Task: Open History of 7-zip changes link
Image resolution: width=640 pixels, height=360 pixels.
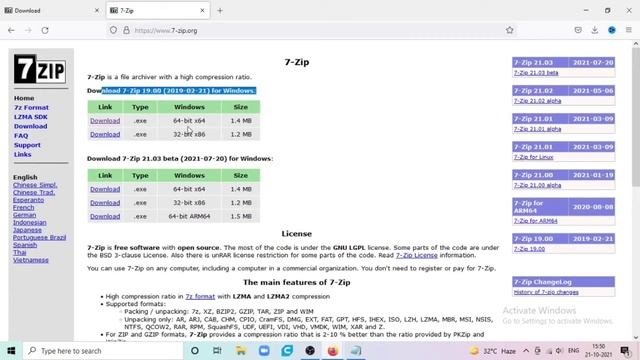Action: tap(546, 292)
